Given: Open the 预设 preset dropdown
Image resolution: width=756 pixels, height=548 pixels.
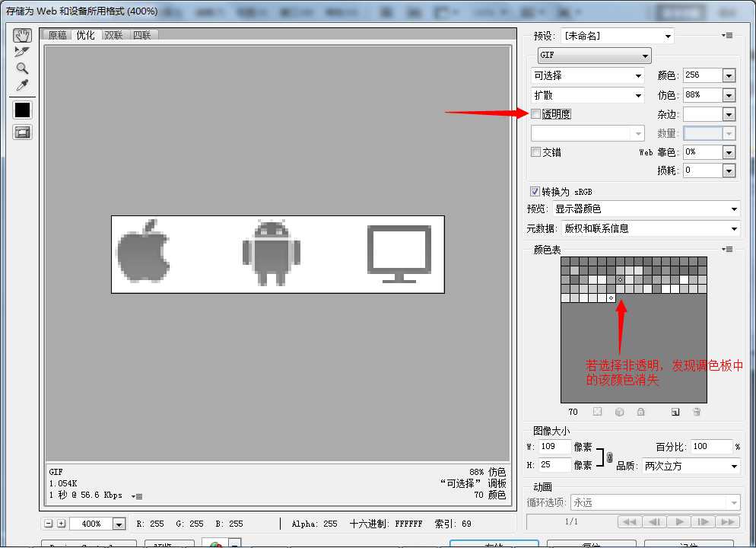Looking at the screenshot, I should click(617, 36).
